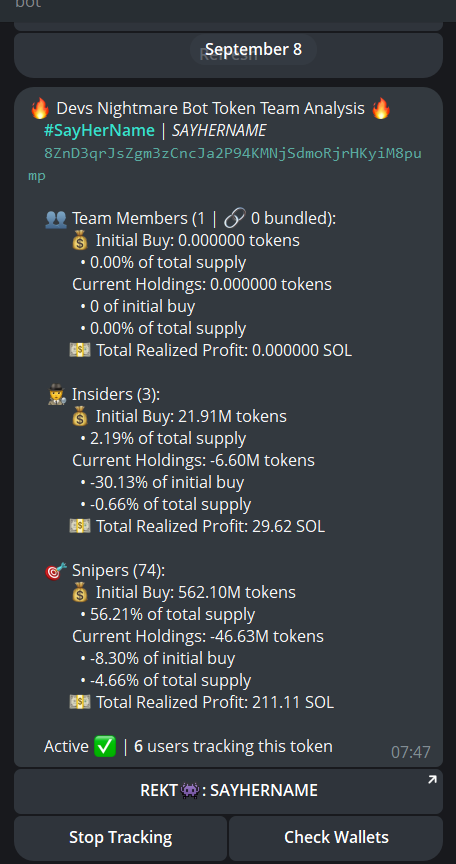This screenshot has height=864, width=456.
Task: Click the Snipers target icon
Action: click(x=56, y=571)
